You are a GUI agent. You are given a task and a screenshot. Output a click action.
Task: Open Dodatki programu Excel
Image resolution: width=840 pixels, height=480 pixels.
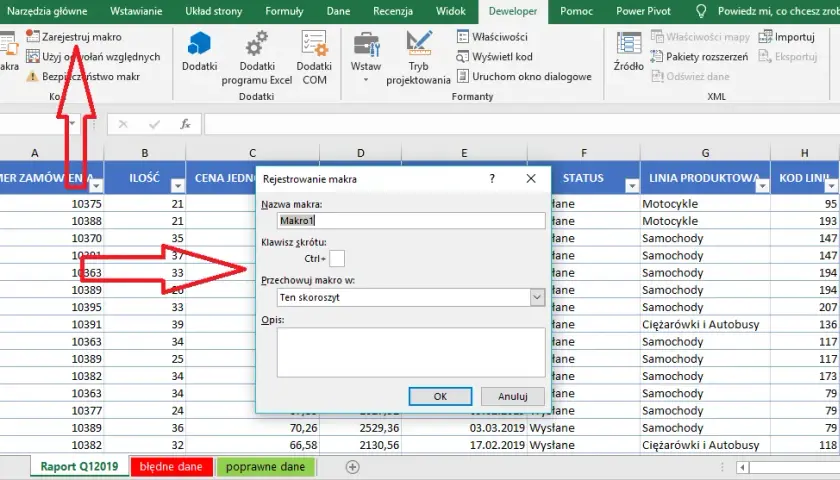[x=257, y=58]
